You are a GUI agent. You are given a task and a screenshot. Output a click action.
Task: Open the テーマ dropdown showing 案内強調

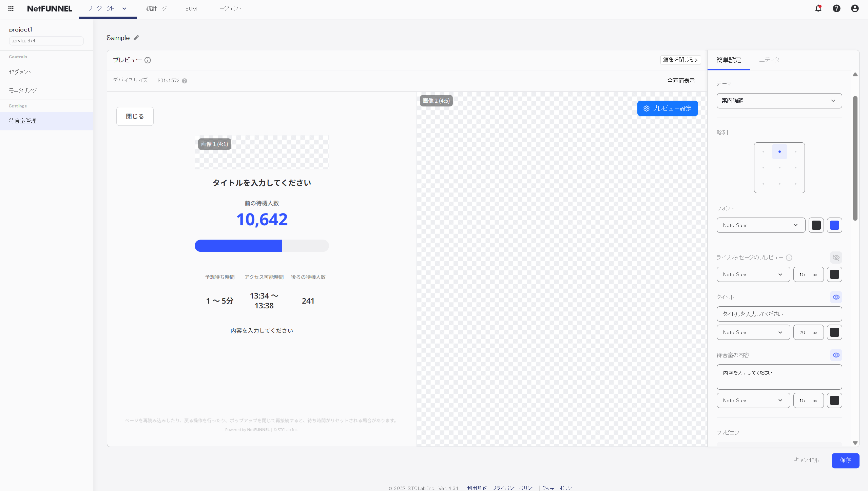(779, 101)
